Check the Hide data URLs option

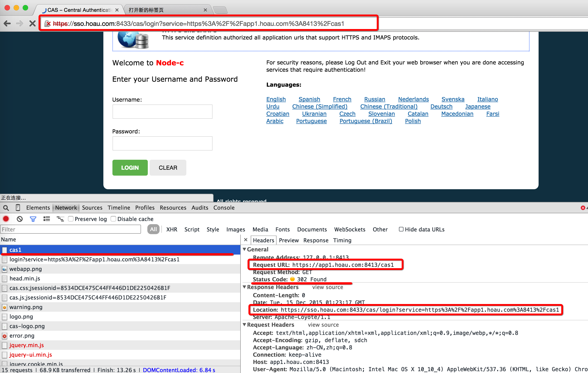401,229
